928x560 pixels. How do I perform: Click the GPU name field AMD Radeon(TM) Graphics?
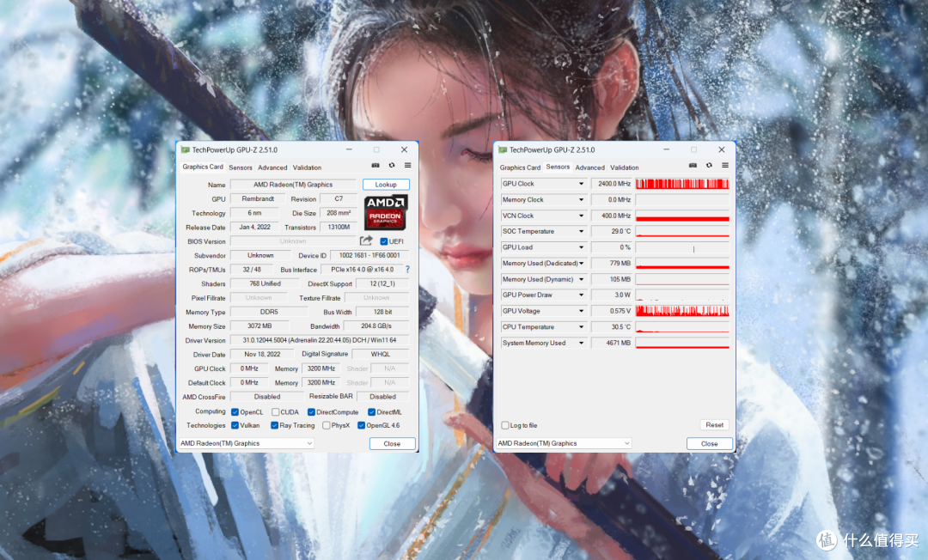293,185
